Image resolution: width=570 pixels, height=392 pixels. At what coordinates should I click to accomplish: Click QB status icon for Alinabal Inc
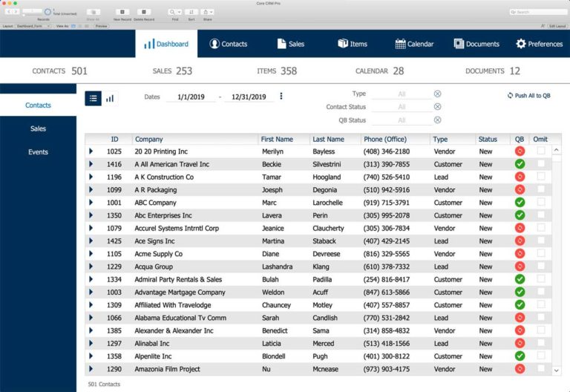520,343
